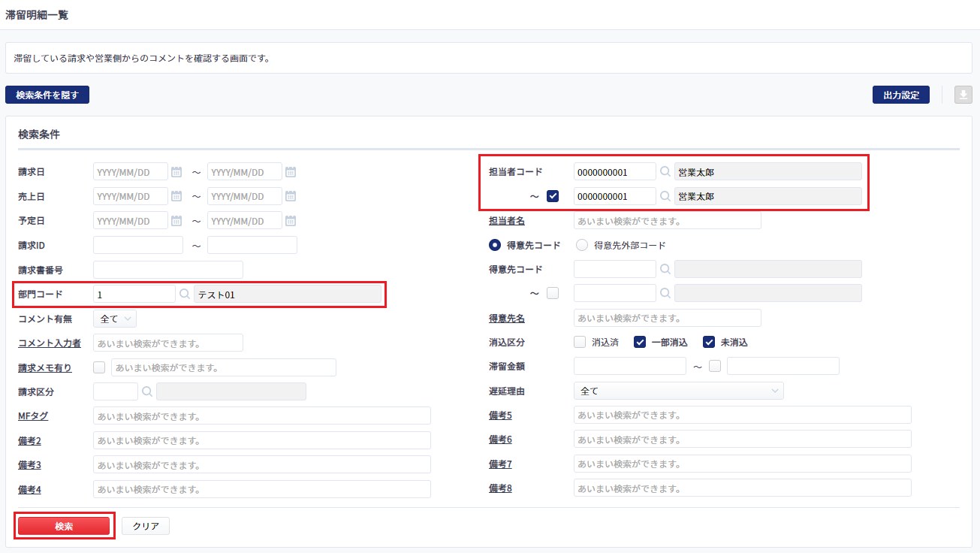
Task: Uncheck the 一部消込 checkbox
Action: point(640,342)
